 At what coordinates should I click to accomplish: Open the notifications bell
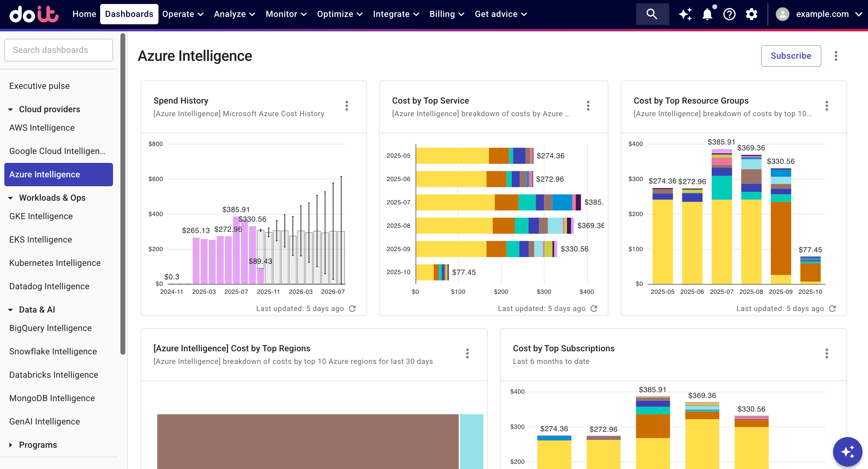(707, 14)
